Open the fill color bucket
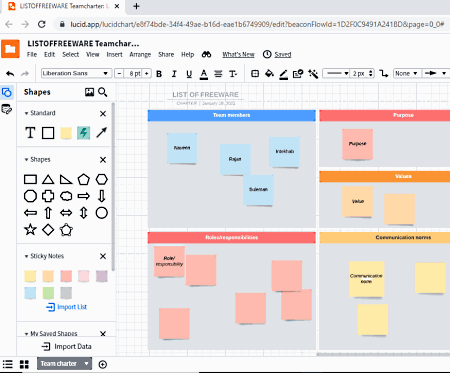450x373 pixels. (x=269, y=73)
